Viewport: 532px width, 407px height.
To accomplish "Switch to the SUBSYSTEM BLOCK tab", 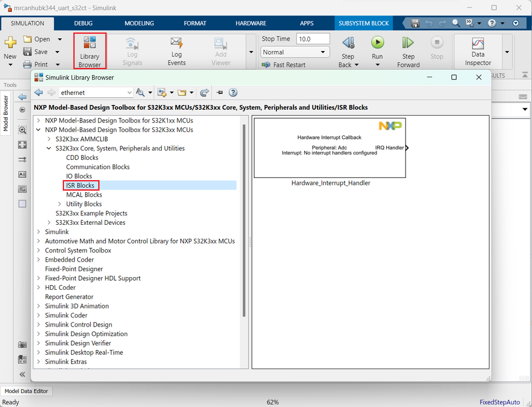I will tap(363, 23).
